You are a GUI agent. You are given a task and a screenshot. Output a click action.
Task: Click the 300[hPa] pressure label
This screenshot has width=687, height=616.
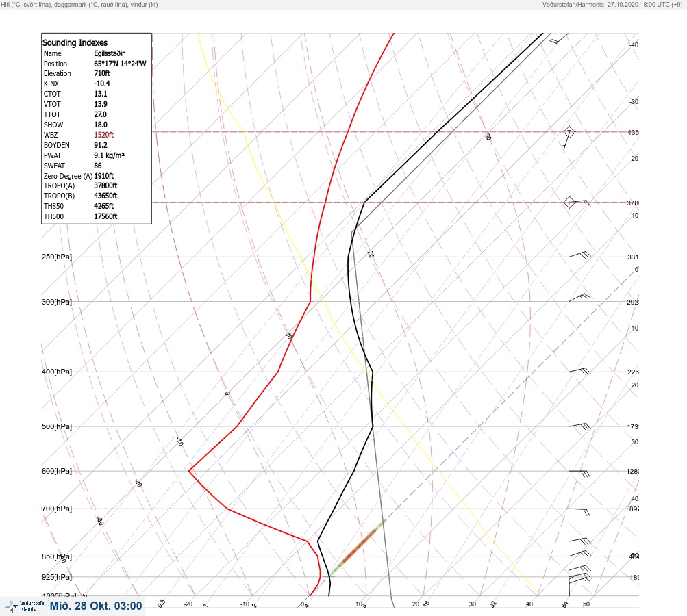(57, 302)
